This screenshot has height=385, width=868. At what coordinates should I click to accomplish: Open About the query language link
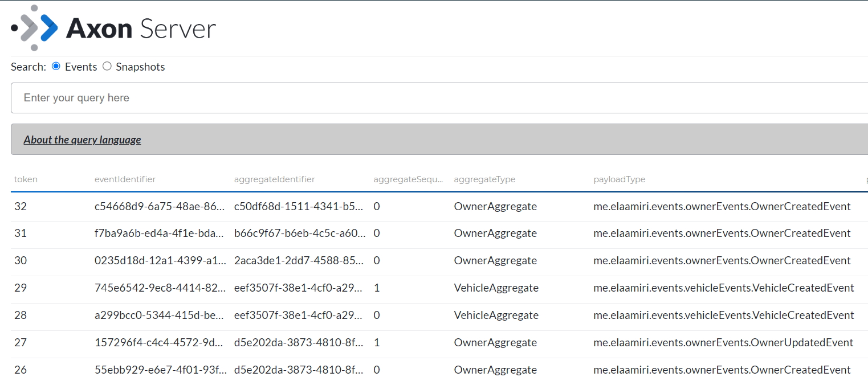(x=82, y=140)
